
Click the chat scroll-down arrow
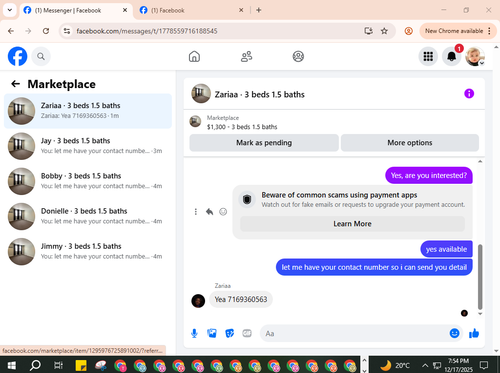[480, 314]
